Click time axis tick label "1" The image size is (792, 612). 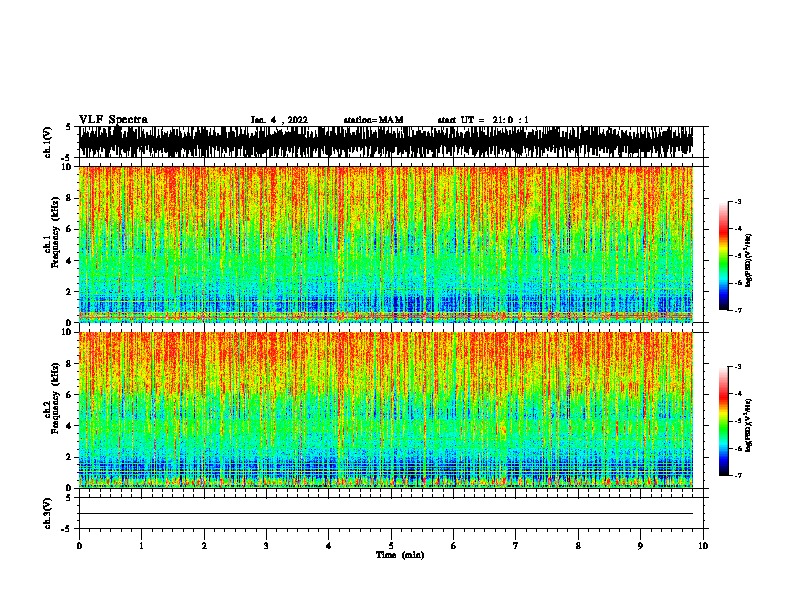[141, 545]
